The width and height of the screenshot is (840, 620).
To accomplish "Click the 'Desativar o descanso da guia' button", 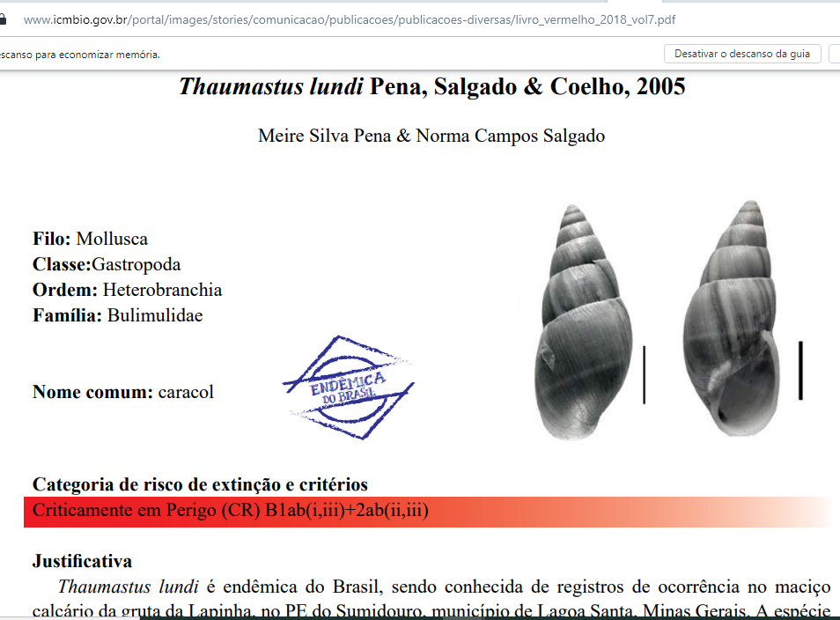I will click(x=742, y=54).
